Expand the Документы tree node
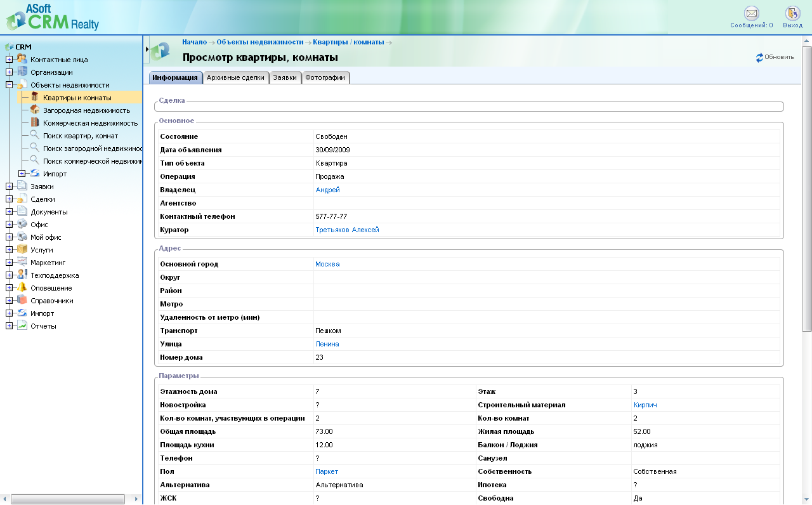The width and height of the screenshot is (812, 505). 9,212
